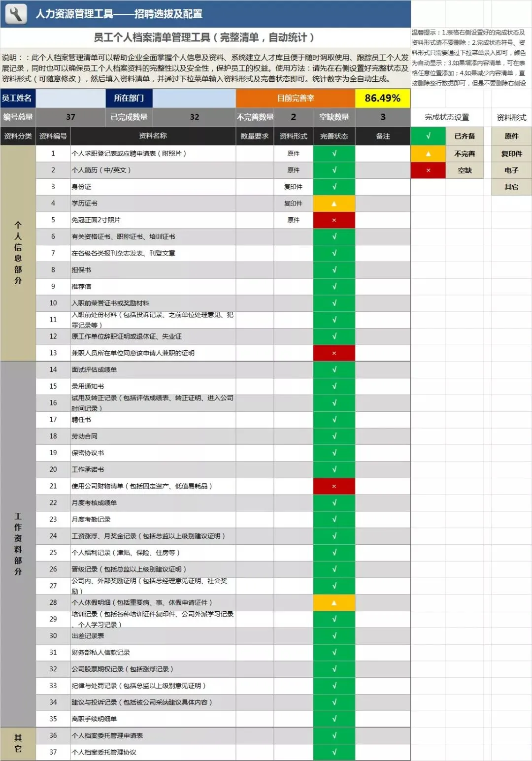532x761 pixels.
Task: Click check status for 月度考勤记录 row
Action: pos(334,520)
